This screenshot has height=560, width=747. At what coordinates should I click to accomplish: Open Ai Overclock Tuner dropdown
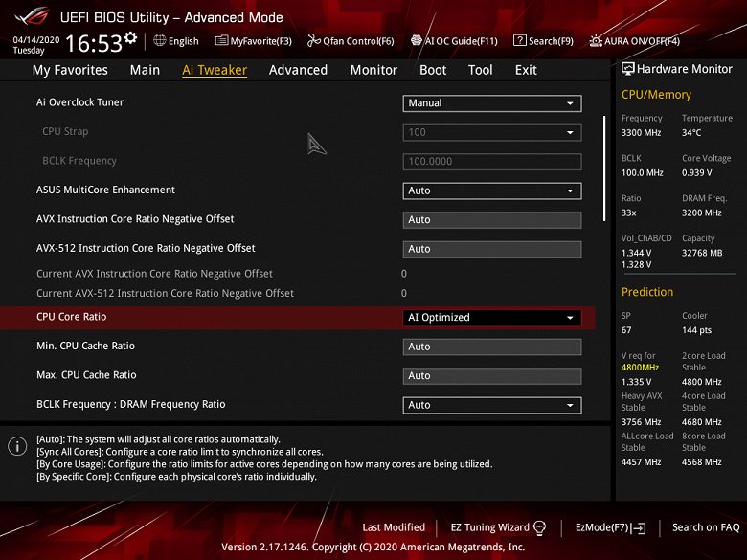pyautogui.click(x=492, y=103)
